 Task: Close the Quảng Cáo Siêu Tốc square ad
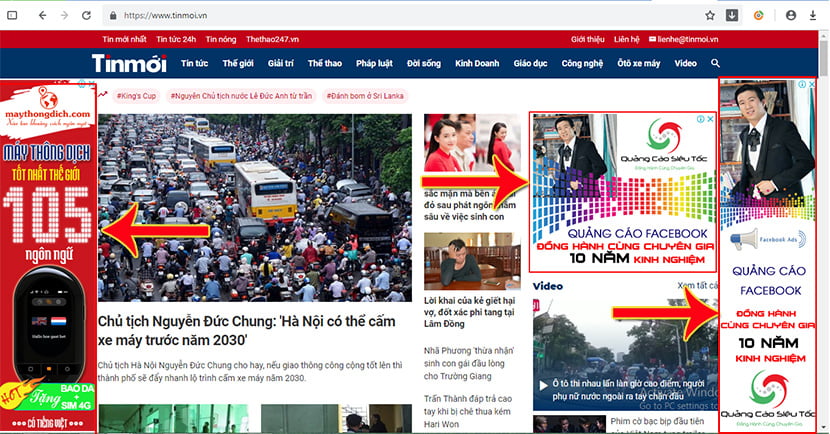coord(710,119)
